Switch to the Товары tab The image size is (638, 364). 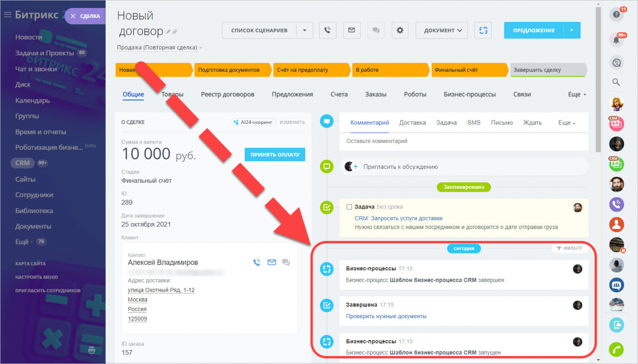[172, 94]
